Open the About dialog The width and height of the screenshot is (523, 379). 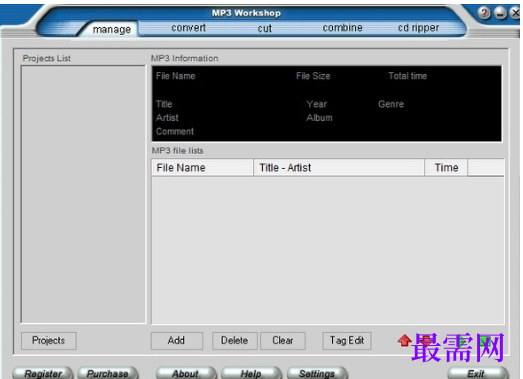pos(185,373)
